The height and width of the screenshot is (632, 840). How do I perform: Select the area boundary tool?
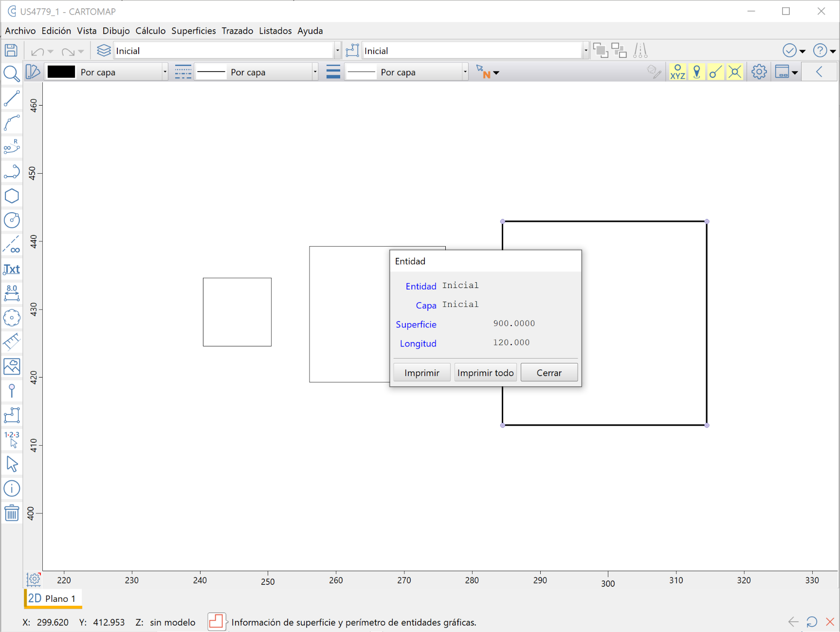12,415
